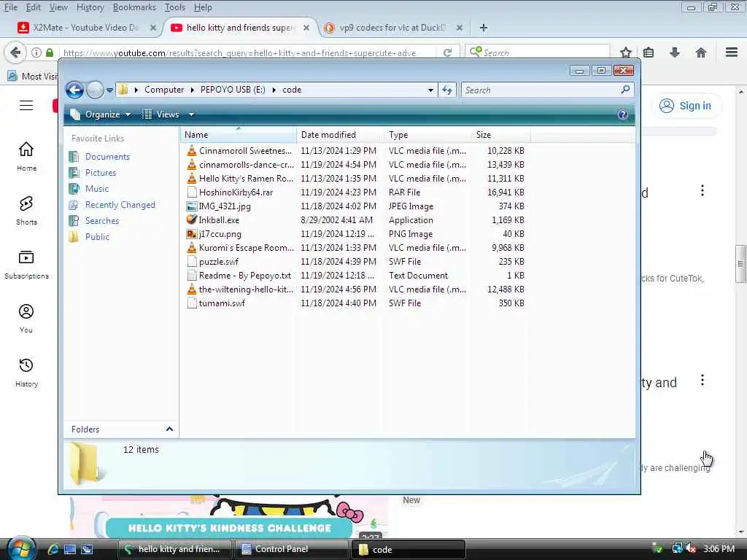Open the Public favorite link
Screen dimensions: 747x560
tap(97, 237)
